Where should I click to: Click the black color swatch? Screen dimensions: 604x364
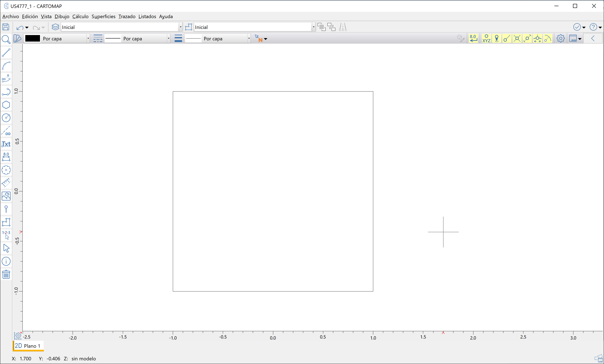(33, 39)
